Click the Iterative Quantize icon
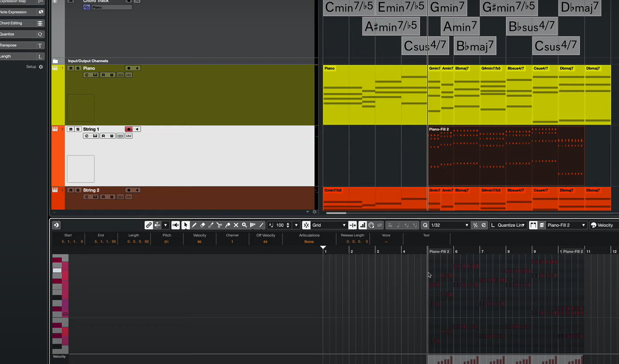Image resolution: width=619 pixels, height=364 pixels. pos(476,225)
